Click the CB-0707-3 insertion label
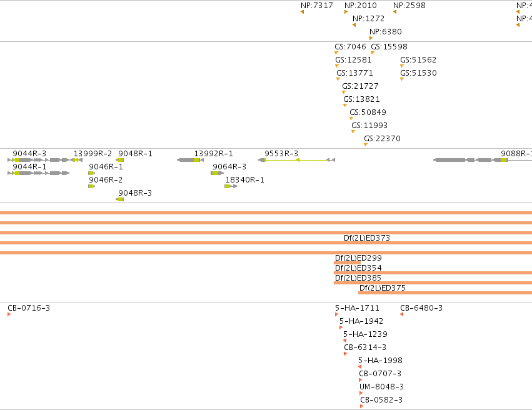 380,374
